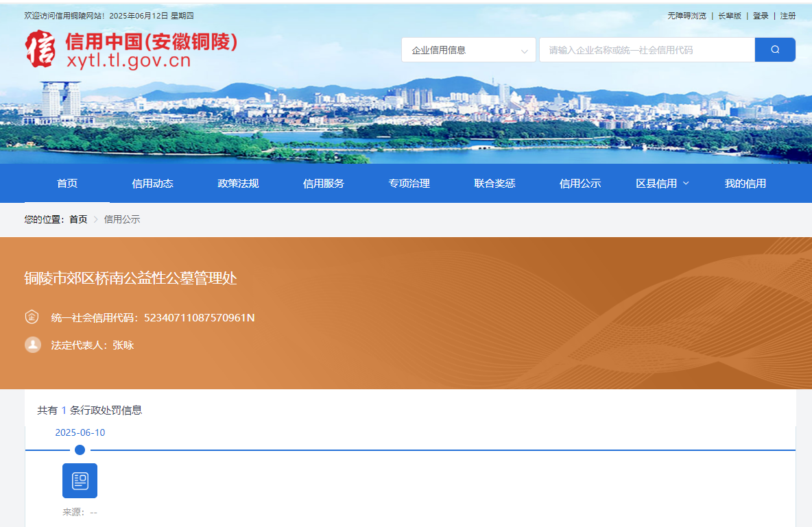Click the unified credit code shield icon

click(32, 317)
